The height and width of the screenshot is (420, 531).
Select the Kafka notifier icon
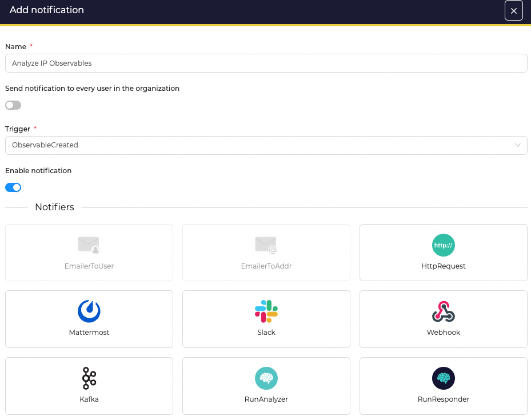click(89, 378)
